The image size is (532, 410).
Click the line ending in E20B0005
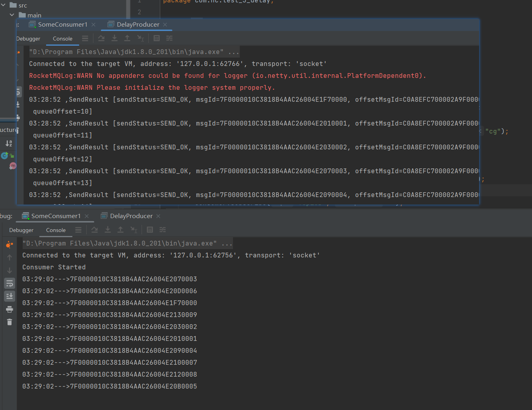109,386
